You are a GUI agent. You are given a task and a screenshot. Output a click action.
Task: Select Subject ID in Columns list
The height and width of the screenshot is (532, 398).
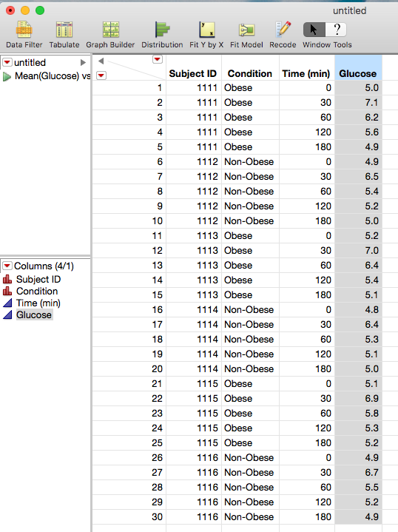click(38, 279)
